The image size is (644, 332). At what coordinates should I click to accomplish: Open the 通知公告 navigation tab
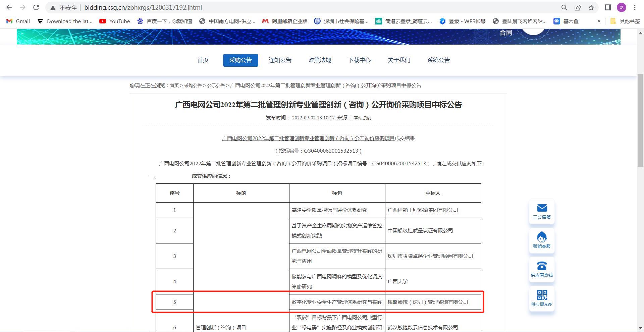280,60
